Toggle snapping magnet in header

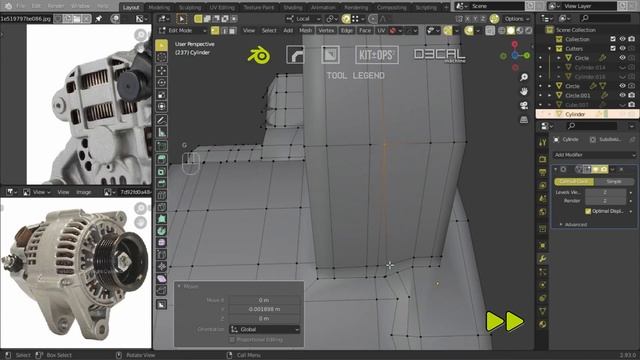[346, 19]
